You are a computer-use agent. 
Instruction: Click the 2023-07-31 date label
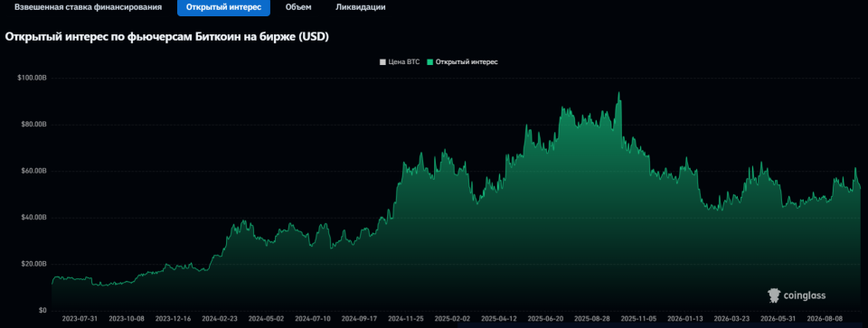[x=80, y=319]
